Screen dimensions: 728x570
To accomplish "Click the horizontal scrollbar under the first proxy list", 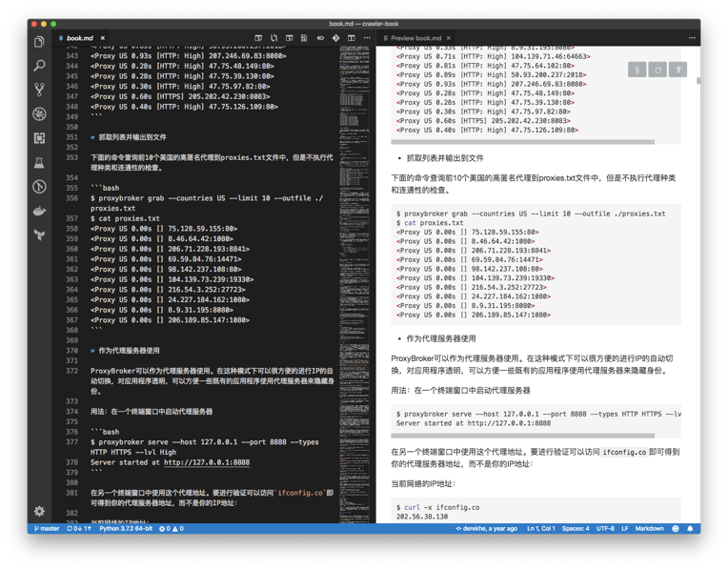I will pos(523,142).
